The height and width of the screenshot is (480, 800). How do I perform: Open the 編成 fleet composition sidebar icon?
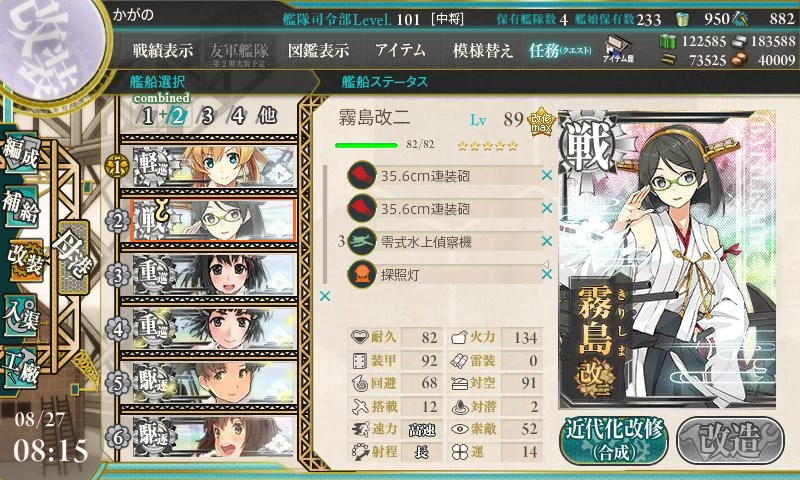tap(20, 152)
